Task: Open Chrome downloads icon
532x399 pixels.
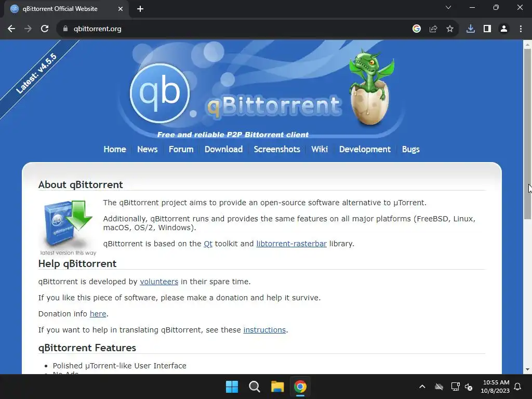Action: coord(471,29)
